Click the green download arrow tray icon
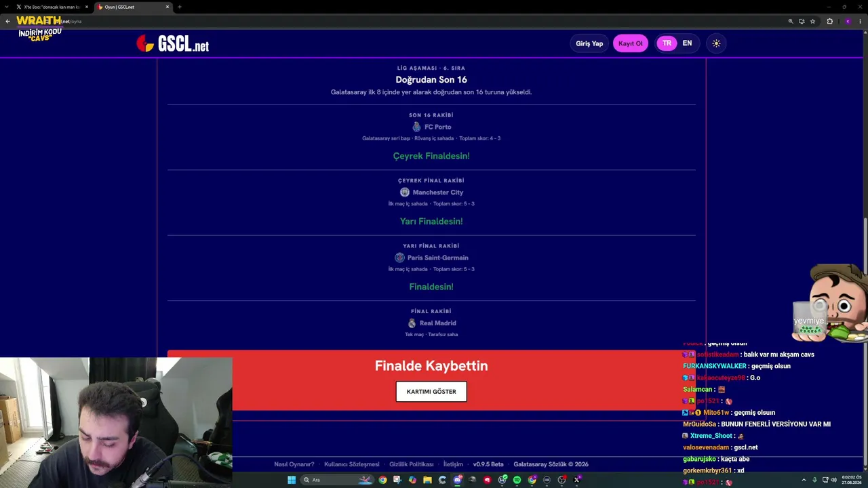This screenshot has width=868, height=488. [814, 480]
